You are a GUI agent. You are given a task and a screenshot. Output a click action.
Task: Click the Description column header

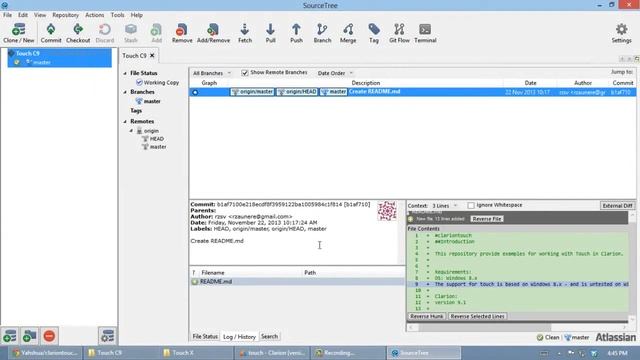[366, 83]
